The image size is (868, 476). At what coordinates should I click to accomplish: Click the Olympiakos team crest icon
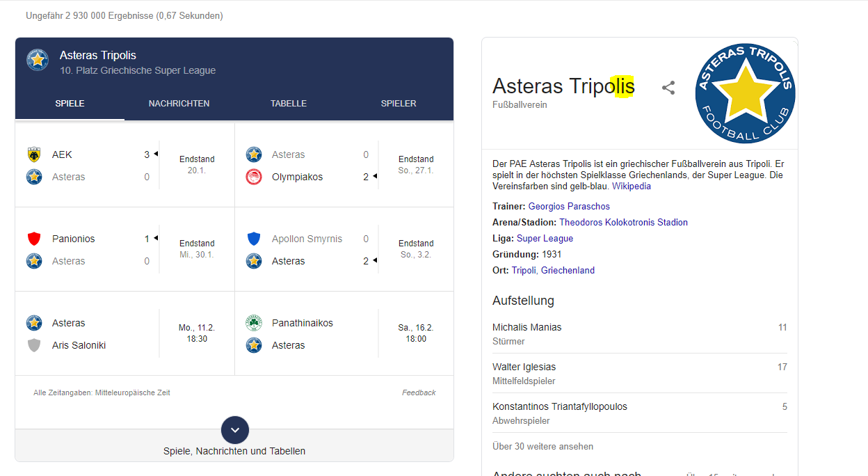coord(254,177)
